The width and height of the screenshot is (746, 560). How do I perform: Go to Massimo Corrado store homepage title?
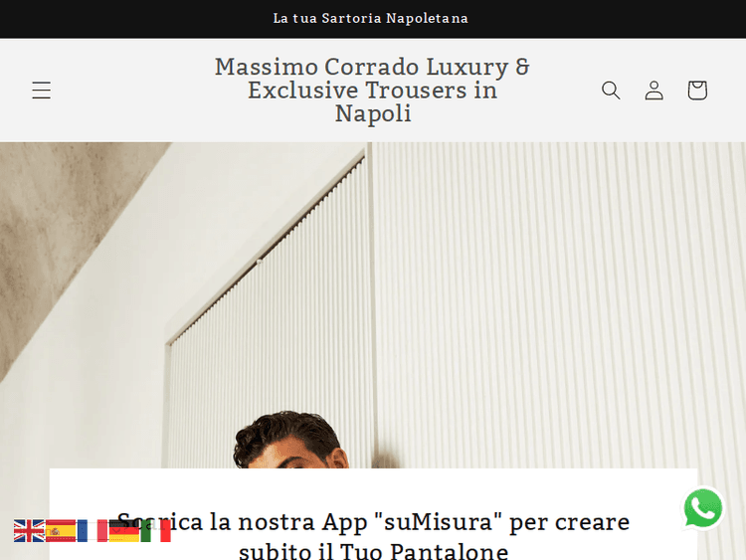[x=373, y=90]
